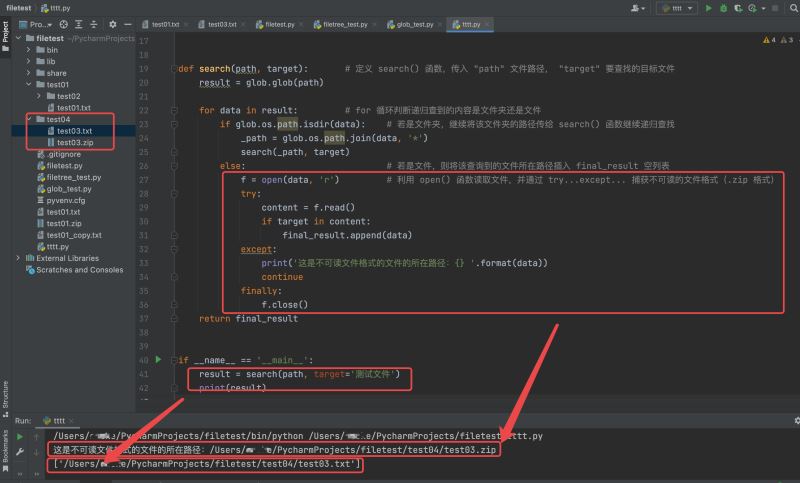Click the Run with Coverage icon
Viewport: 800px width, 483px height.
[739, 7]
